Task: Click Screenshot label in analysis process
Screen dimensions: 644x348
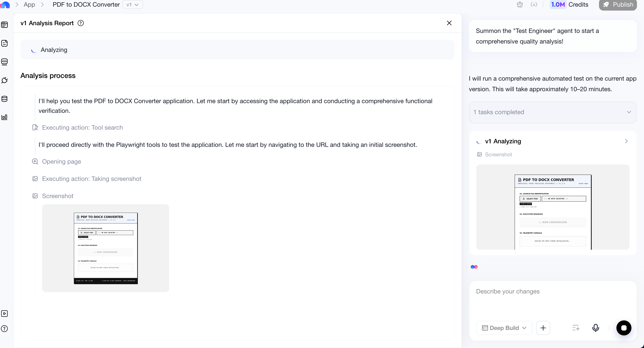Action: point(58,196)
